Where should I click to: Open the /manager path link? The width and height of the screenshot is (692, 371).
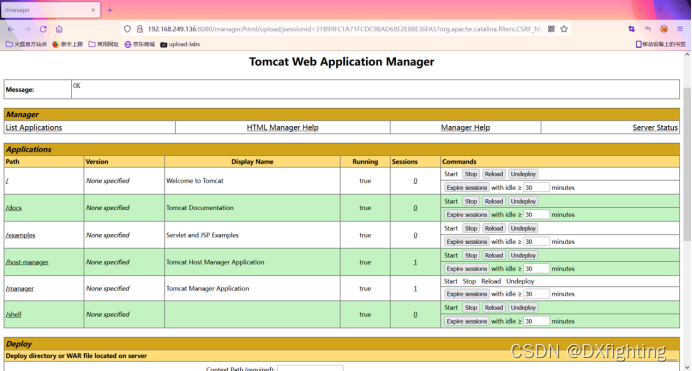coord(19,289)
